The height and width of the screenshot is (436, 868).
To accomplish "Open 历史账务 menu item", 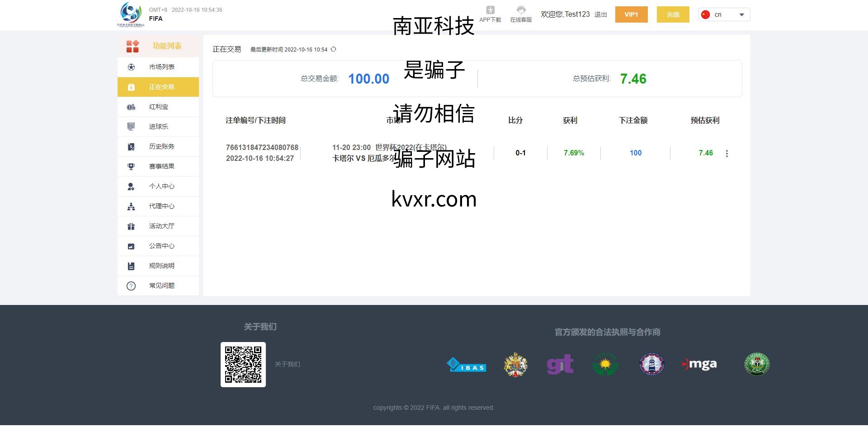I will click(x=158, y=146).
